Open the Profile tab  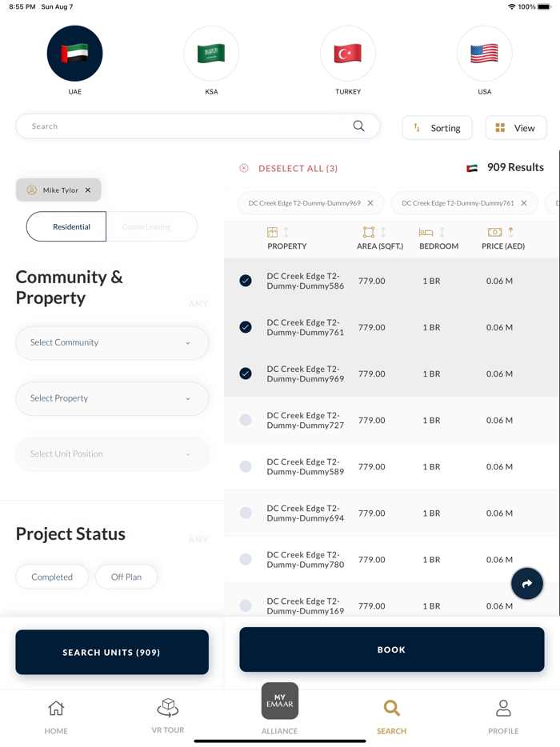(503, 717)
